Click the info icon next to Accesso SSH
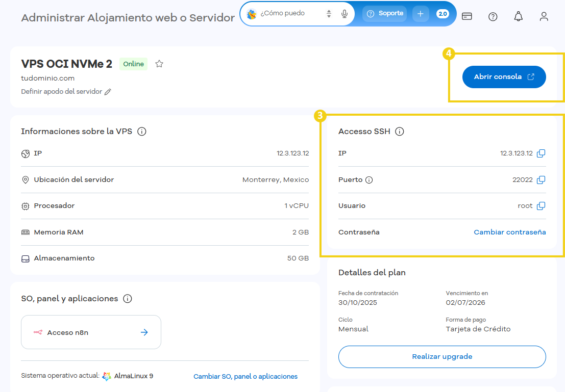 [x=399, y=132]
